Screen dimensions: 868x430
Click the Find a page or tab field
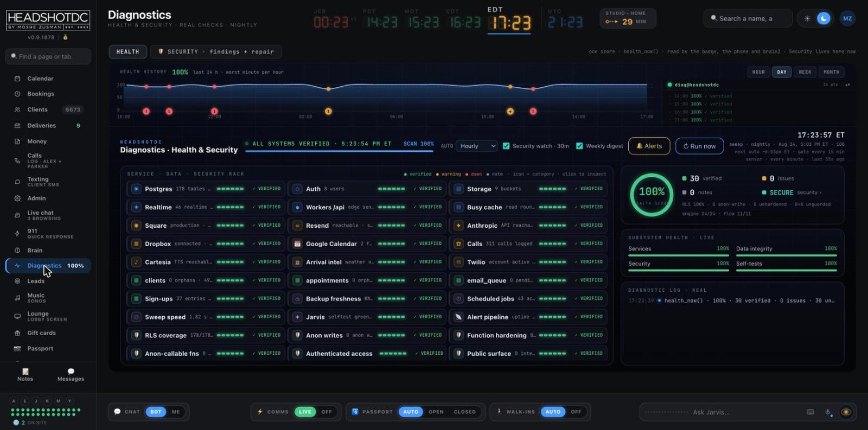point(48,56)
